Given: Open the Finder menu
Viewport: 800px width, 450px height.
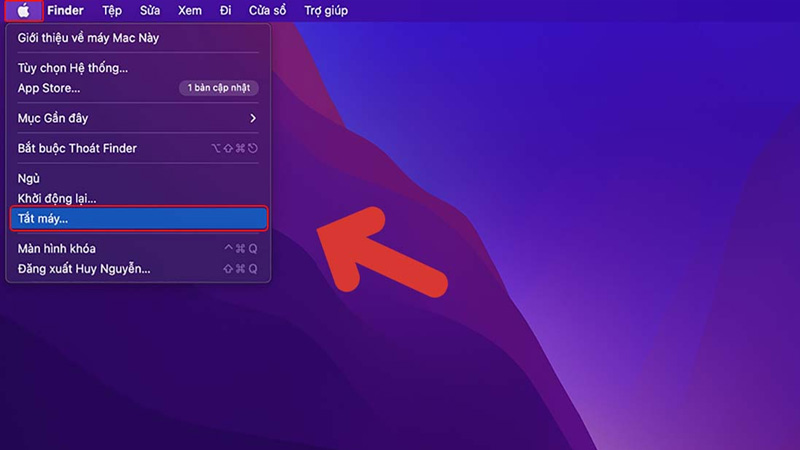Looking at the screenshot, I should click(x=65, y=11).
